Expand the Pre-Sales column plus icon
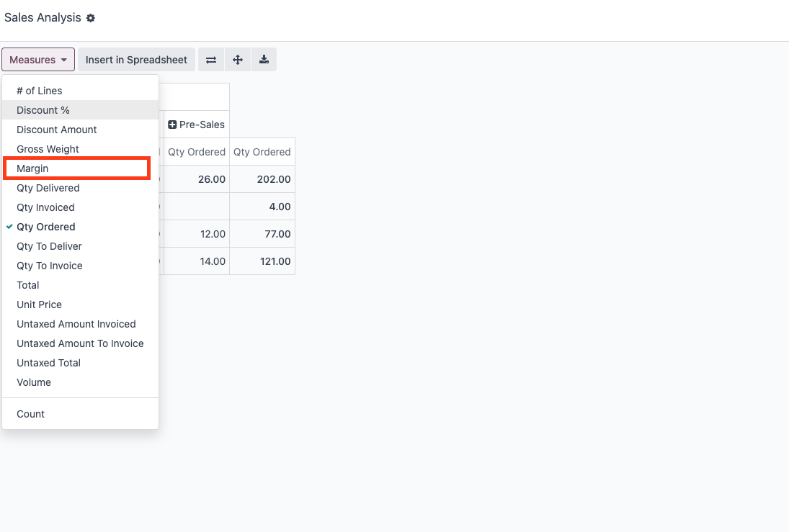This screenshot has width=789, height=532. coord(172,125)
